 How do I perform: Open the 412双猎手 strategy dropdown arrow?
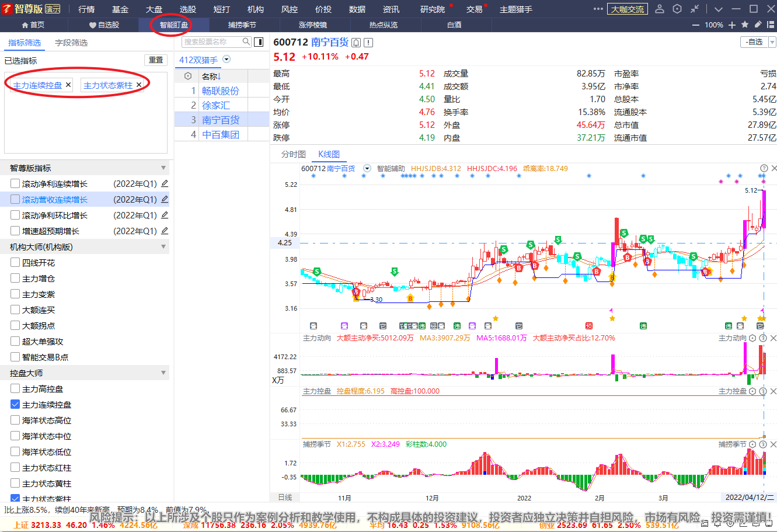pyautogui.click(x=227, y=60)
